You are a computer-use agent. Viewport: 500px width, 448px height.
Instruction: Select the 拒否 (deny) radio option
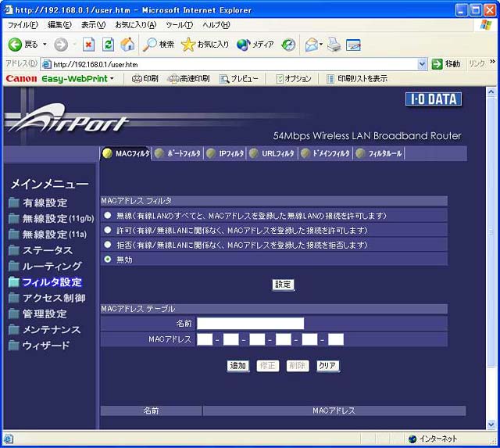(x=108, y=245)
